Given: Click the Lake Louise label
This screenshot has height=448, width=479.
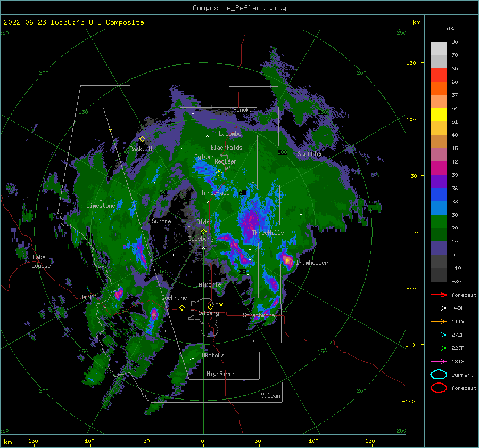Looking at the screenshot, I should pyautogui.click(x=41, y=262).
